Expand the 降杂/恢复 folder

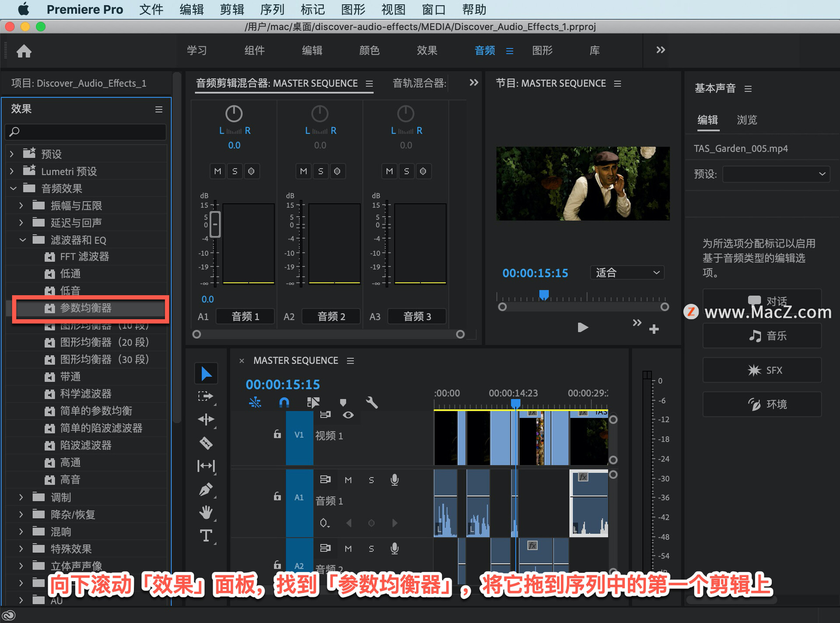point(21,515)
